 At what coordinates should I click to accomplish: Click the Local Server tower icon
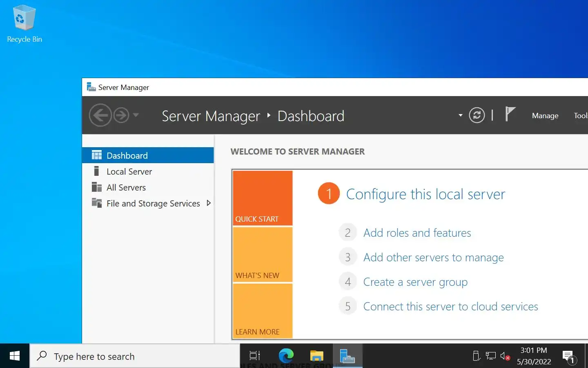click(96, 171)
